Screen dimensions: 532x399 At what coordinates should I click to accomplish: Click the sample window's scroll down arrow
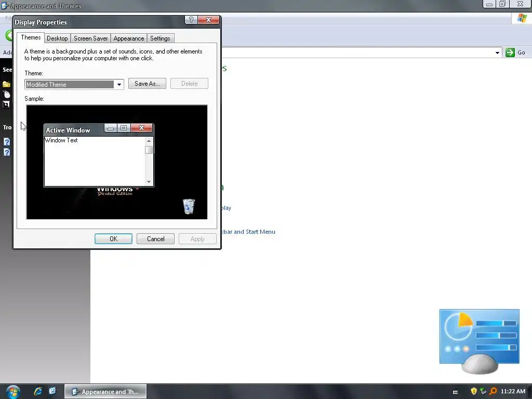(x=149, y=181)
